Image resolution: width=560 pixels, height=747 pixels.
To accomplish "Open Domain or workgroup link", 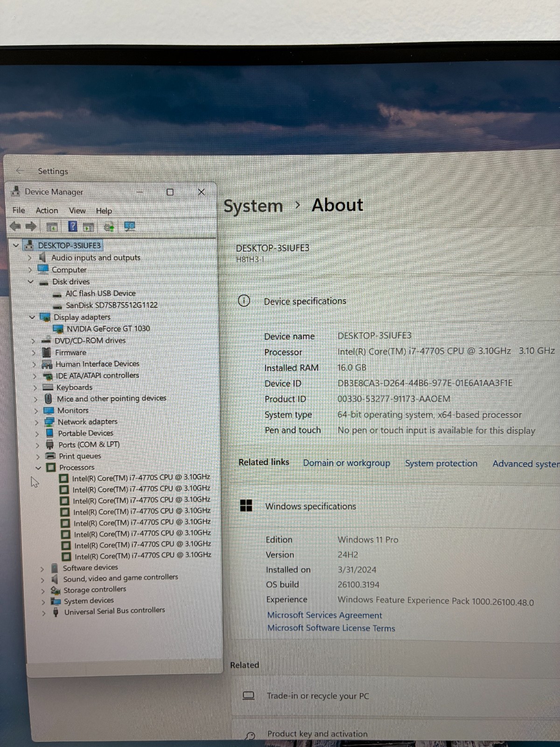I will coord(346,463).
